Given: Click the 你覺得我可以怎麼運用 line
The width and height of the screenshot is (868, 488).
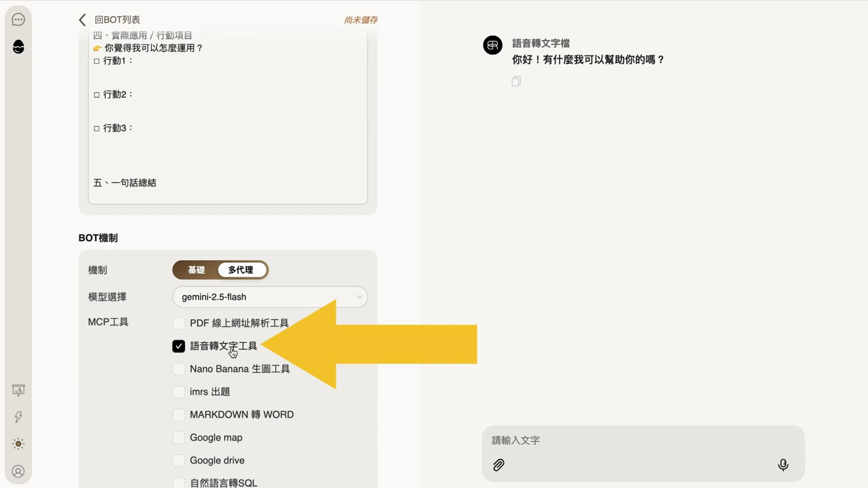Looking at the screenshot, I should tap(148, 48).
